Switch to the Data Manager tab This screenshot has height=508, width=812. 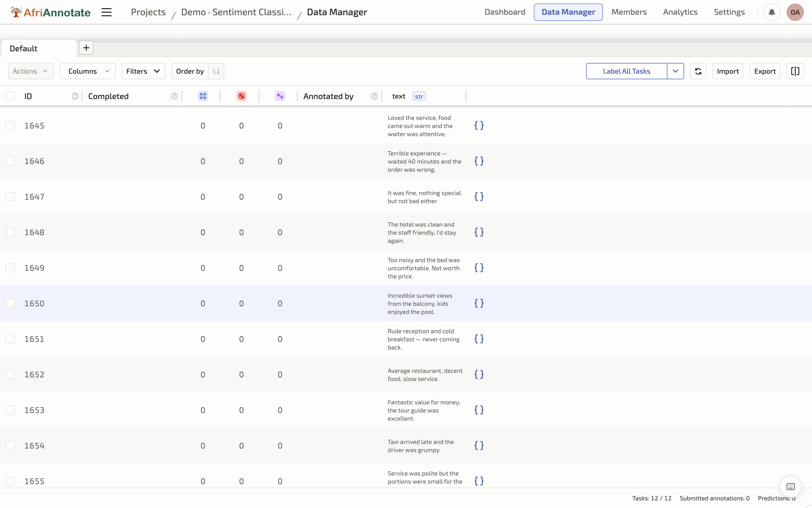point(568,12)
